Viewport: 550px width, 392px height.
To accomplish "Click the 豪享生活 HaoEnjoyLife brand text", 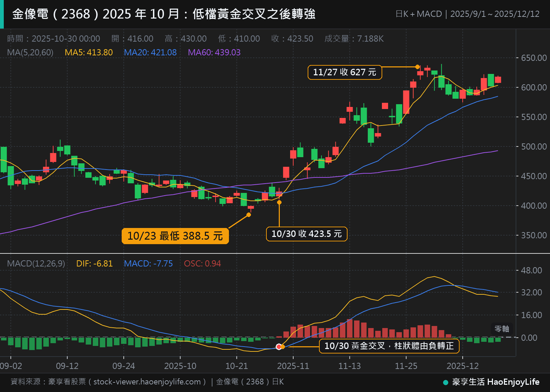I will 496,382.
